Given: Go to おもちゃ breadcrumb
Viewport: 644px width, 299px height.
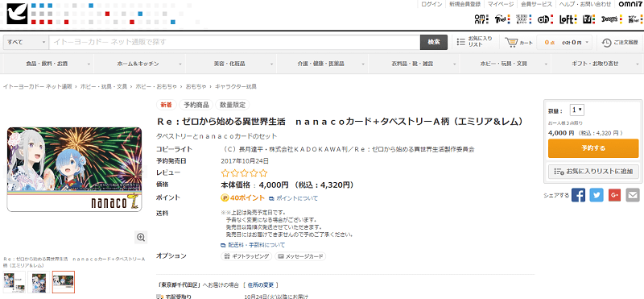Looking at the screenshot, I should [x=196, y=86].
